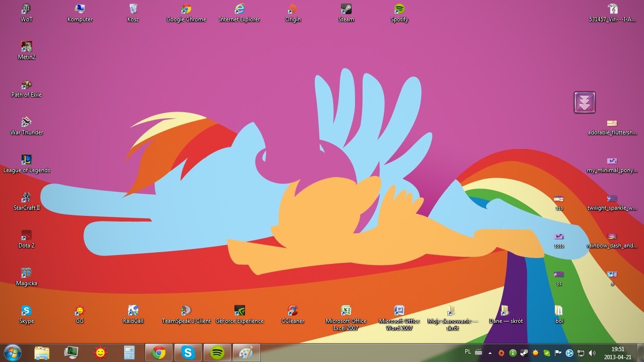Viewport: 644px width, 362px height.
Task: Select the League of Legends shortcut
Action: click(x=26, y=164)
